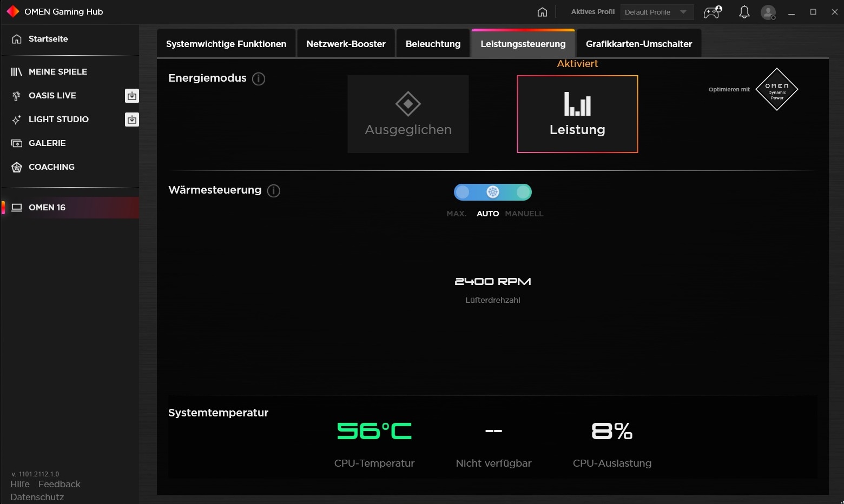Open the Default Profile dropdown
This screenshot has width=844, height=504.
(657, 12)
